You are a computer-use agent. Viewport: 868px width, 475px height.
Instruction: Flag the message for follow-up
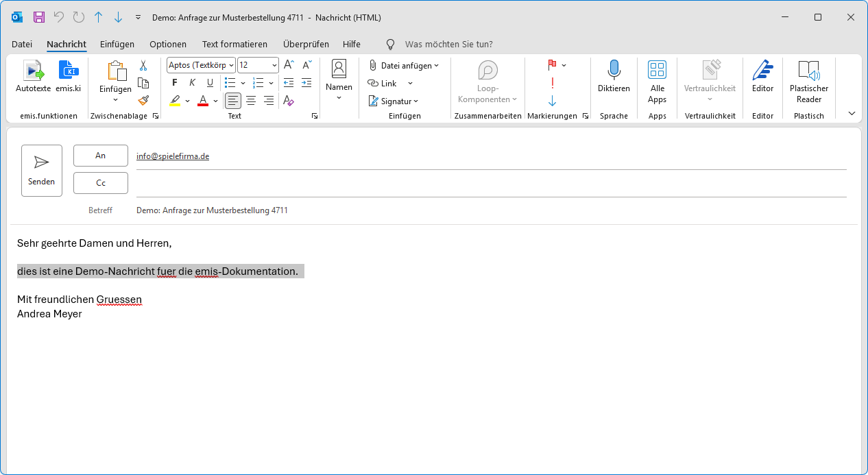coord(552,65)
